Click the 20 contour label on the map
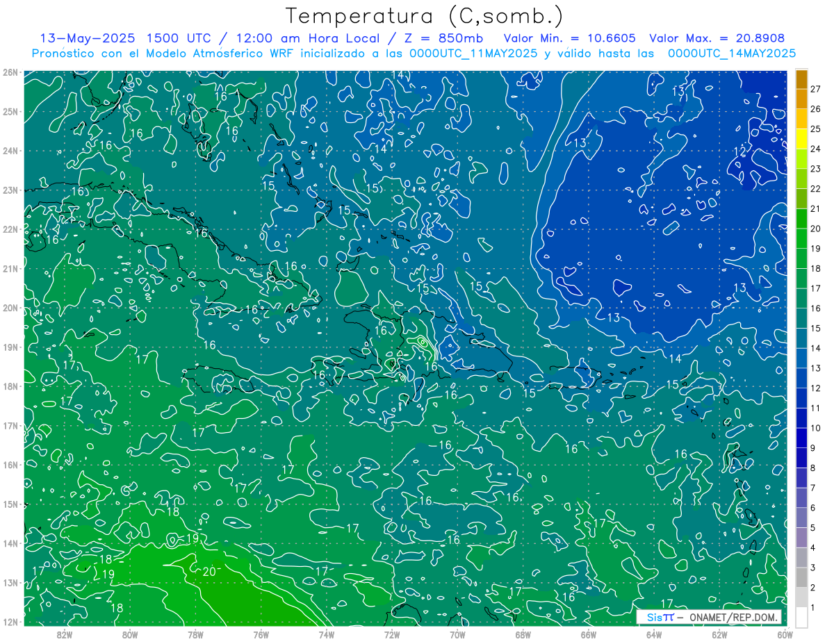Screen dimensions: 834x644 point(209,572)
